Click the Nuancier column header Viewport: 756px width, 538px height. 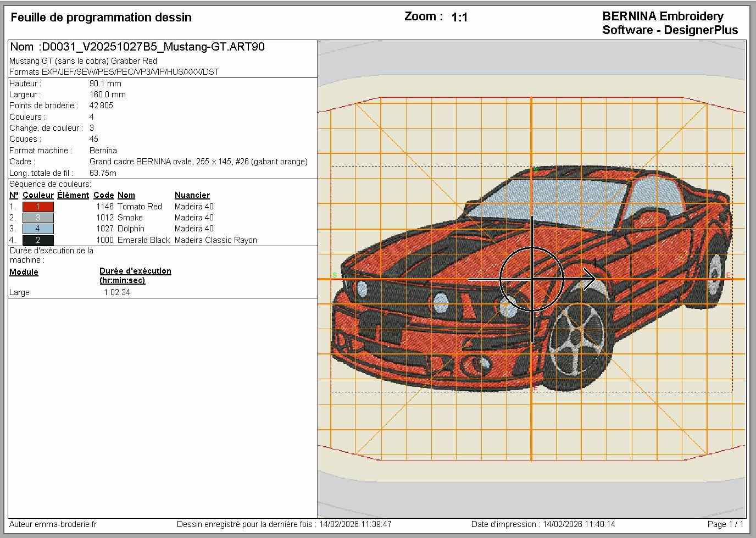tap(192, 195)
